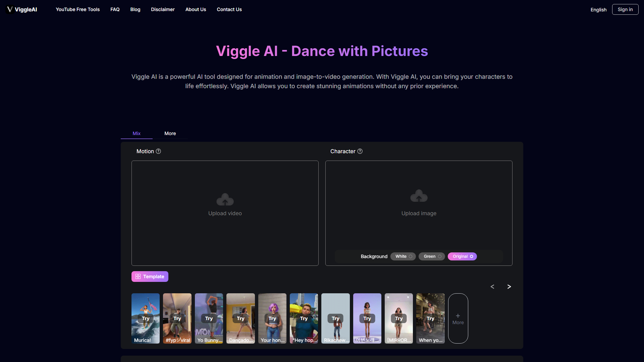The height and width of the screenshot is (362, 644).
Task: Select Original background option
Action: pos(462,256)
